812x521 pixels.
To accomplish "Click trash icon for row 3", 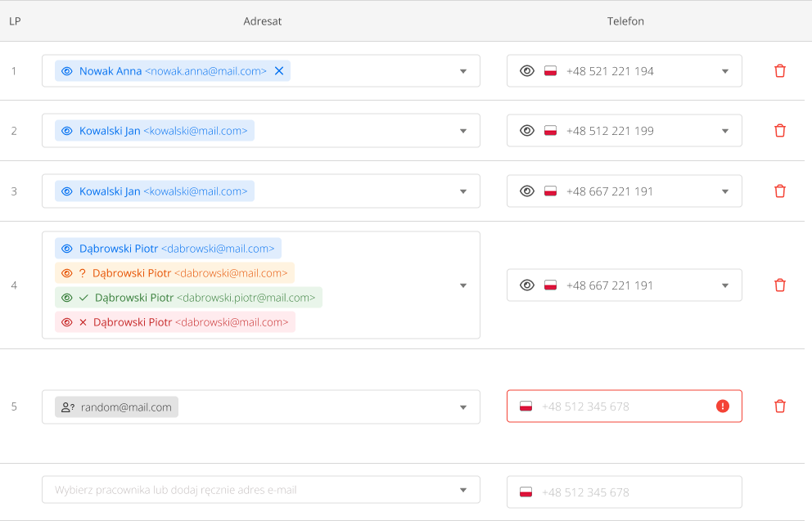I will point(779,191).
